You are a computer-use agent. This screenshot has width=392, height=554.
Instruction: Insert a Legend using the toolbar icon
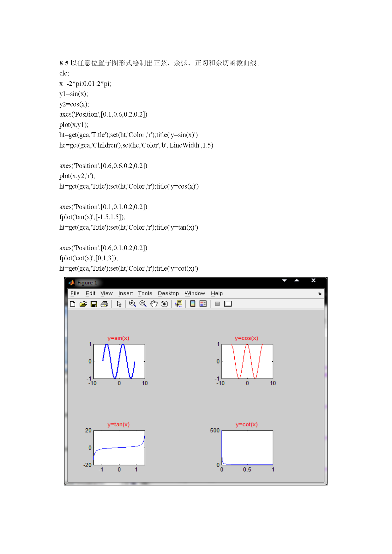(x=203, y=304)
